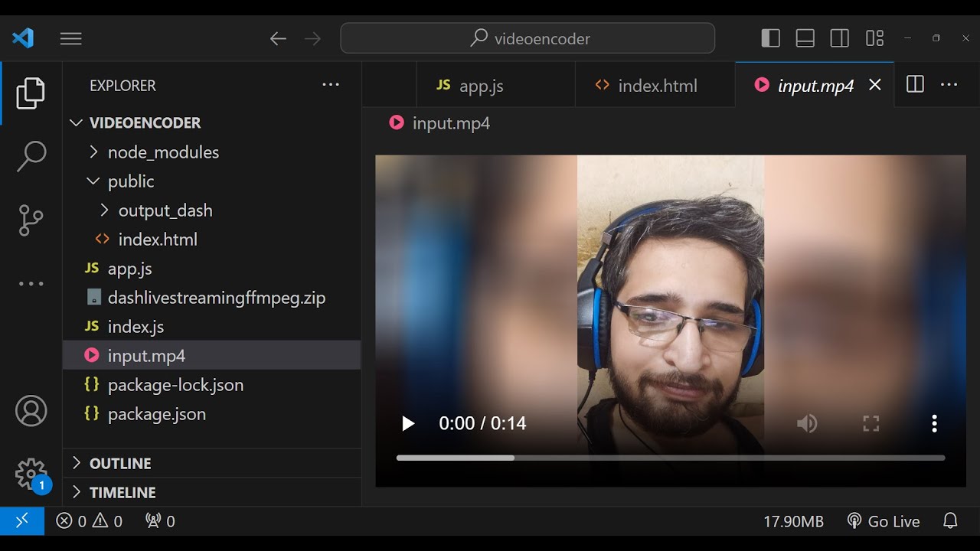Toggle the primary side bar visibility
The width and height of the screenshot is (980, 551).
point(770,38)
